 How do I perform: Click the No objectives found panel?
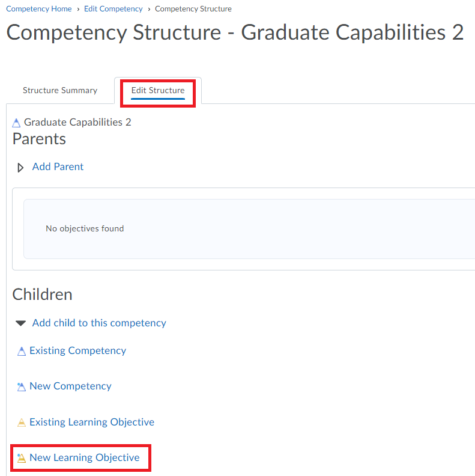pos(249,229)
